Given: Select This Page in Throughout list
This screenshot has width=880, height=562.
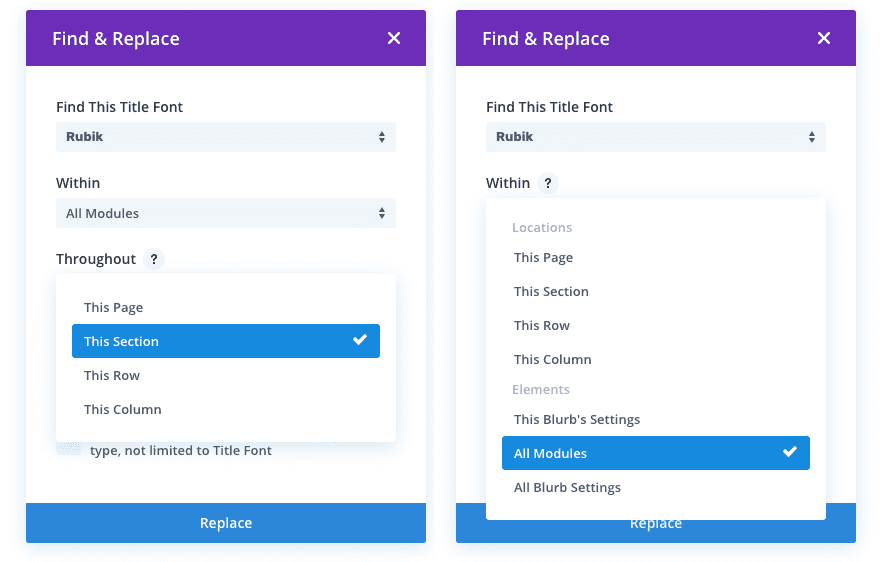Looking at the screenshot, I should pos(114,307).
